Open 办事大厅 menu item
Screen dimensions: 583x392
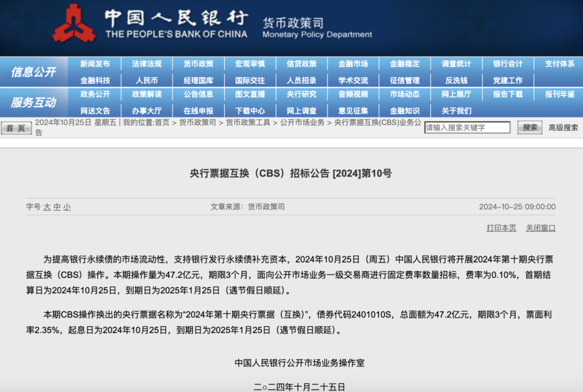click(147, 111)
